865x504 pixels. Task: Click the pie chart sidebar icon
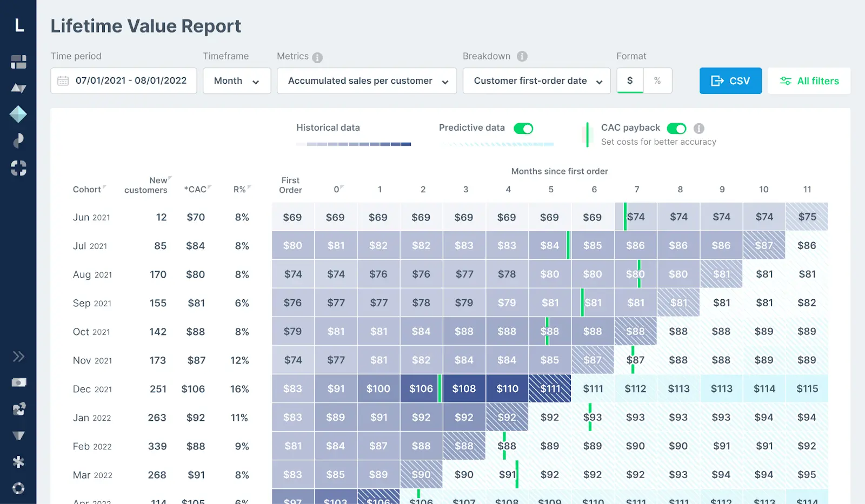18,140
